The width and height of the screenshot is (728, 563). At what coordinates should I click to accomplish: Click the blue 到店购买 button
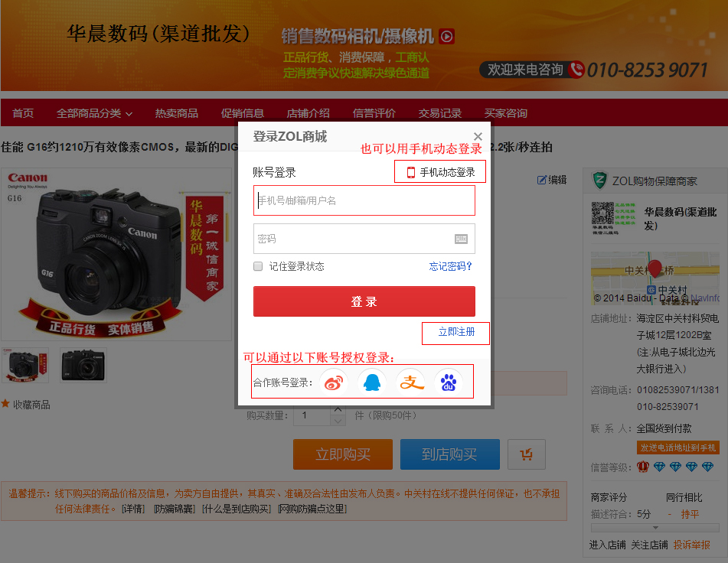pyautogui.click(x=450, y=454)
